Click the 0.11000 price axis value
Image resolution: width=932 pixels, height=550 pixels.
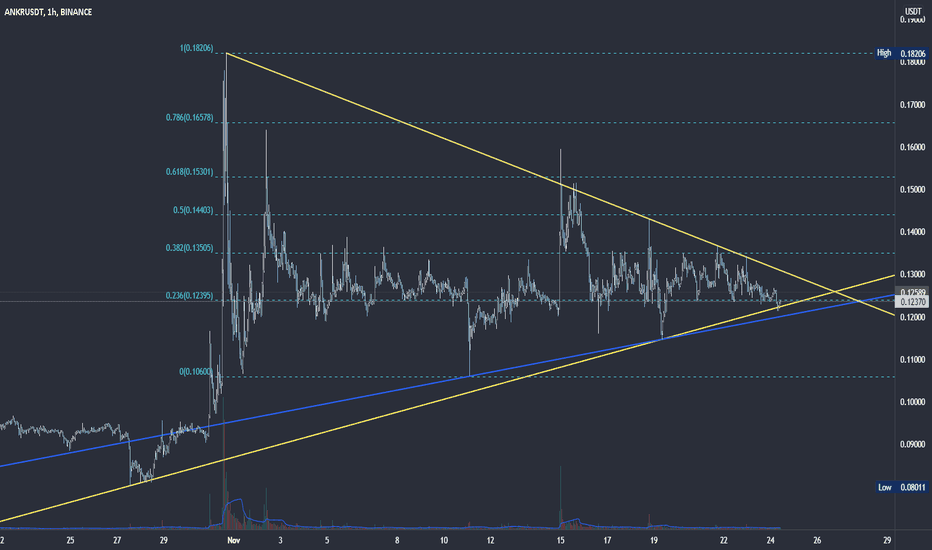(912, 360)
